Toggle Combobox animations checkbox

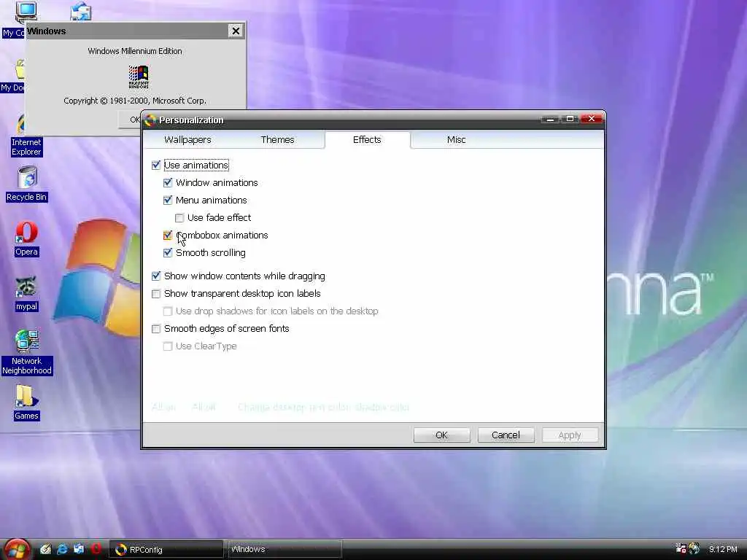167,236
